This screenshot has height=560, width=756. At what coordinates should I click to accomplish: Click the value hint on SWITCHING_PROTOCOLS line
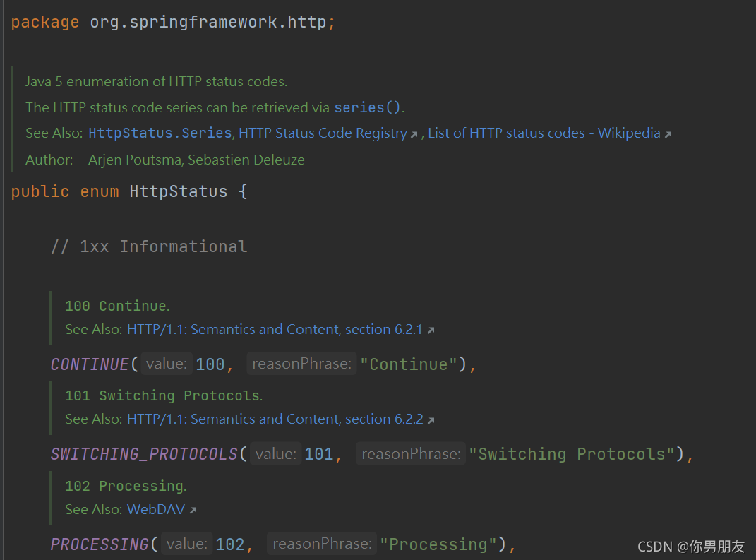[276, 454]
